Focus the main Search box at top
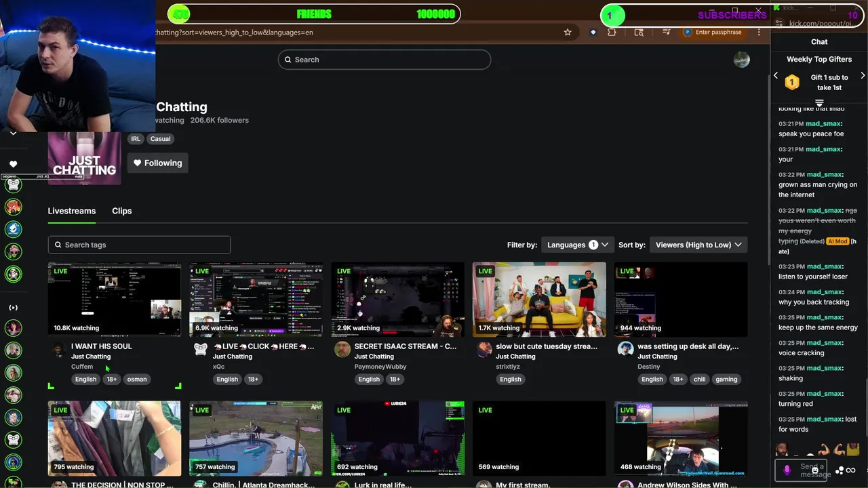This screenshot has width=868, height=488. (384, 60)
